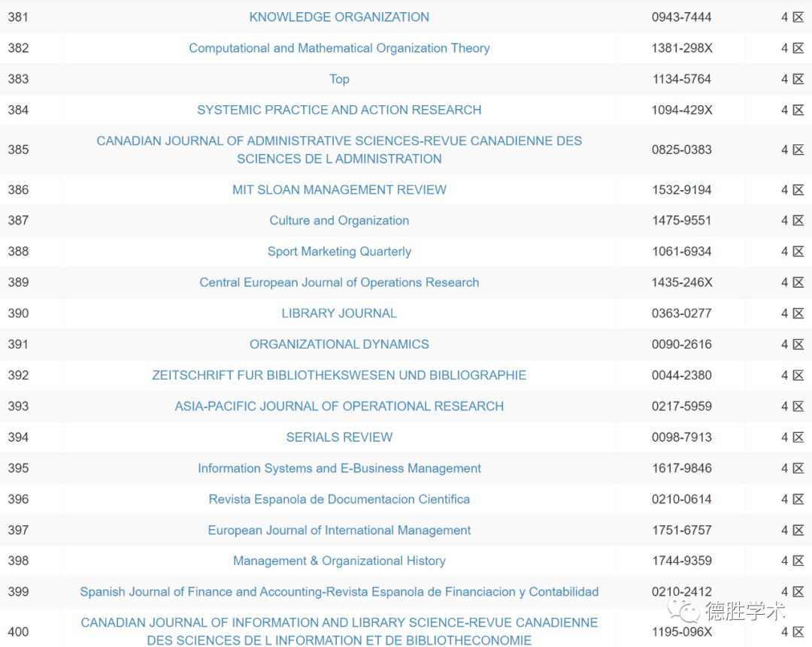Open Computational and Mathematical Organization Theory link
The image size is (812, 647).
click(339, 48)
